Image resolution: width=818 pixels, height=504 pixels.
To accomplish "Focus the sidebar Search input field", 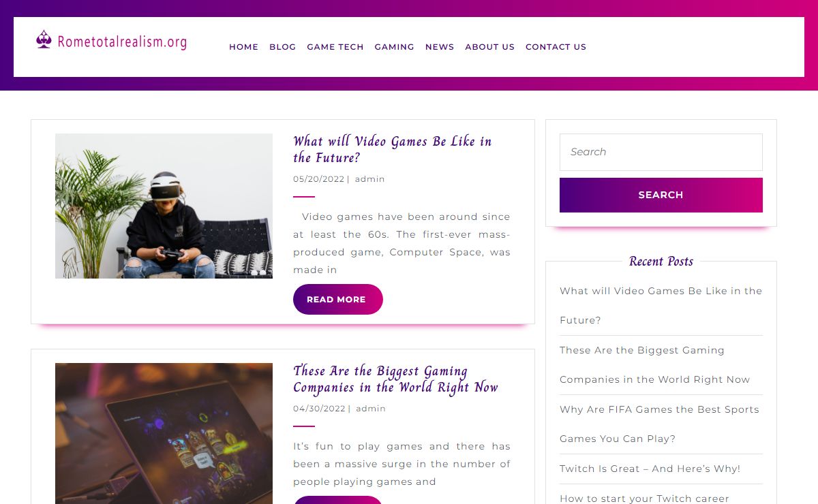I will (661, 152).
